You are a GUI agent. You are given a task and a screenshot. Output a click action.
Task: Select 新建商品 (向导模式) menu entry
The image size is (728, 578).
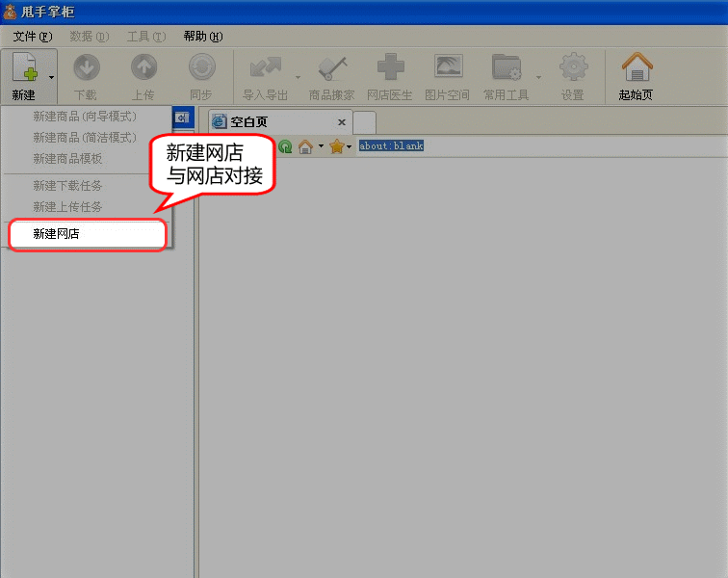[x=87, y=117]
